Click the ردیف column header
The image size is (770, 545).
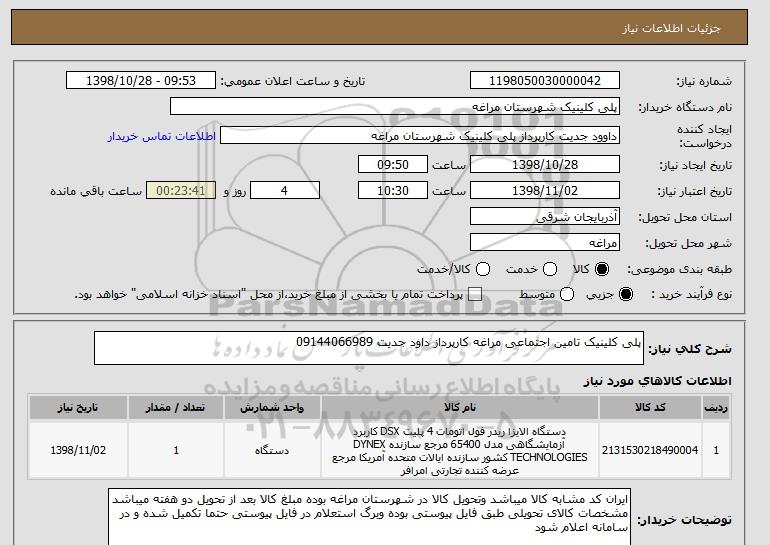(x=716, y=408)
